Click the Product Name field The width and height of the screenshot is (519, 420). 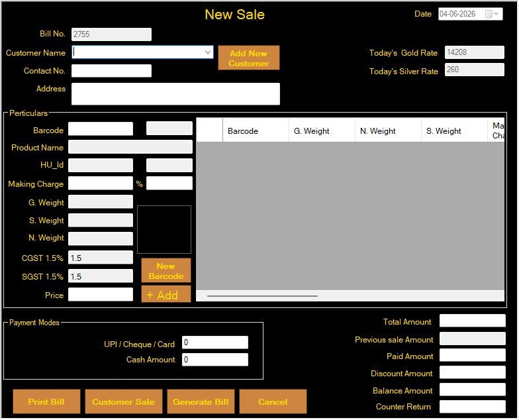130,147
